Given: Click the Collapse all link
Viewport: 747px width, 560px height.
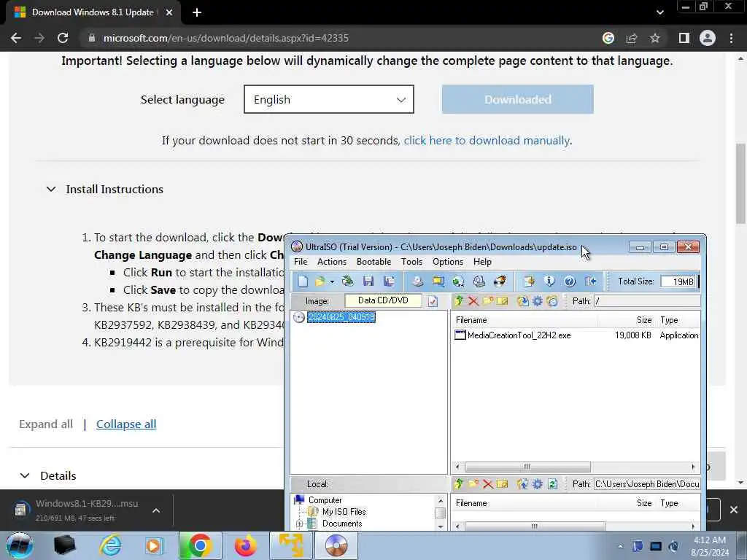Looking at the screenshot, I should tap(126, 424).
